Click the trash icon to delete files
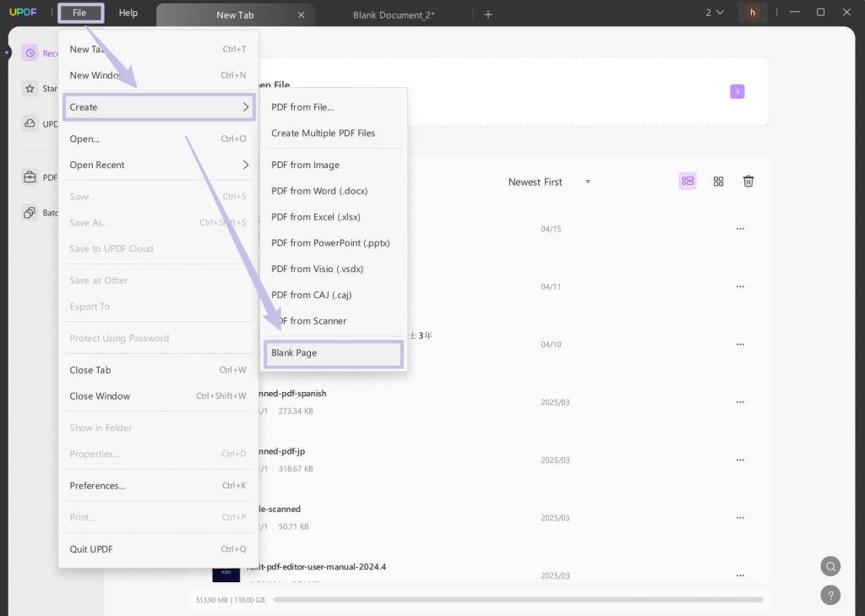Image resolution: width=865 pixels, height=616 pixels. click(x=748, y=181)
